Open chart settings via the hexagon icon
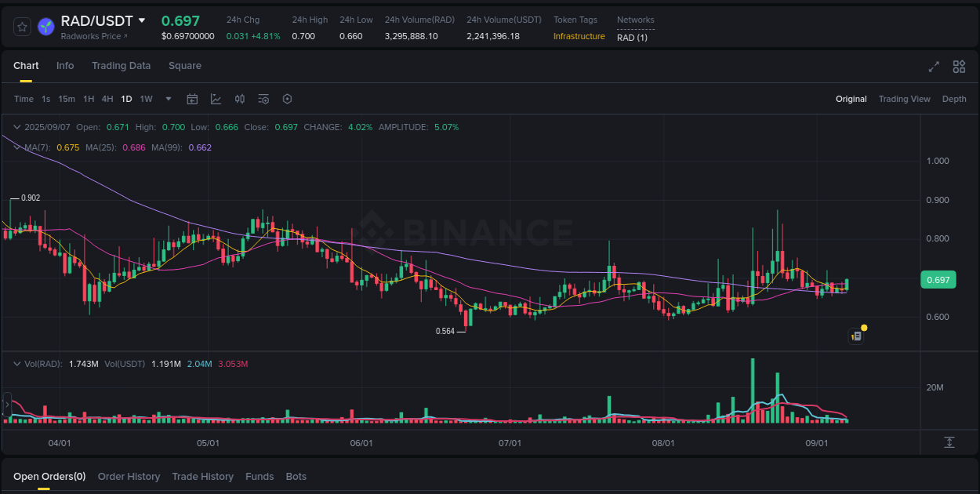 click(287, 99)
